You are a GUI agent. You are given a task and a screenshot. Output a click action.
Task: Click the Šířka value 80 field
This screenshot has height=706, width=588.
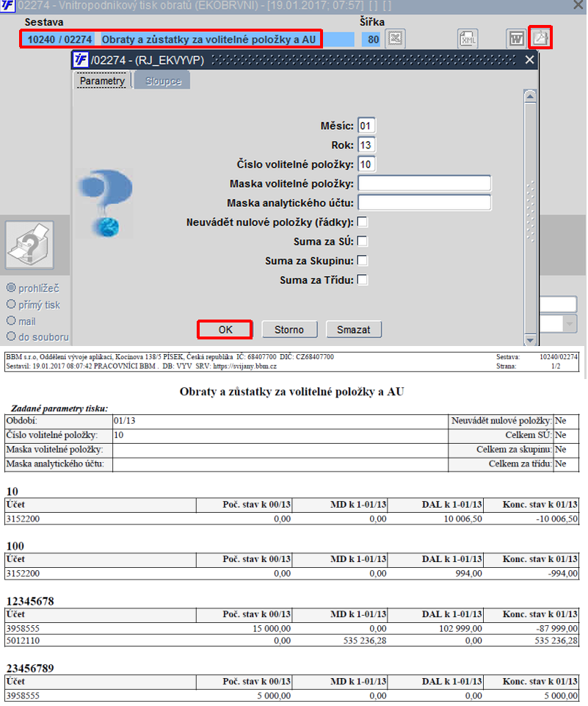pos(371,40)
